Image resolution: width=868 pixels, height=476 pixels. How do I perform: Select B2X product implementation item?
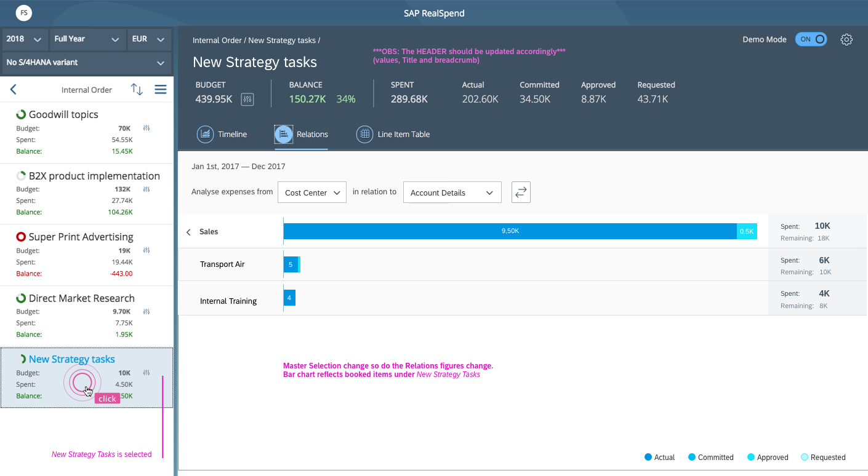pyautogui.click(x=86, y=194)
